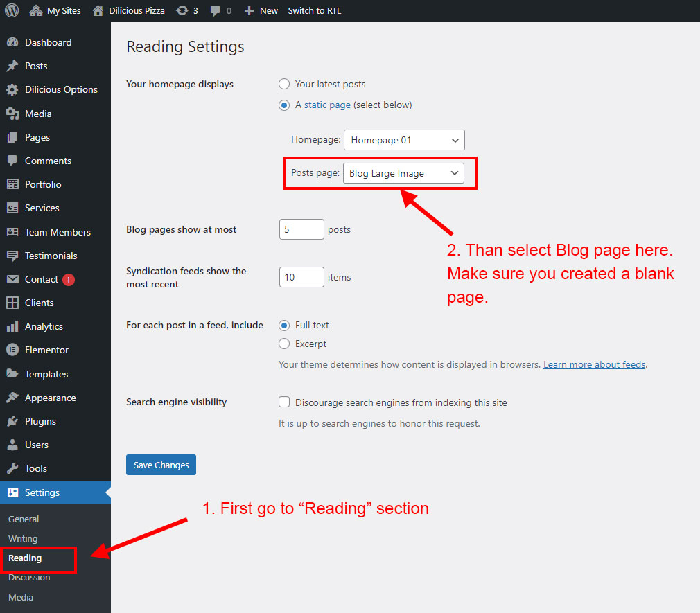Open the 'Learn more about feeds' link
Image resolution: width=700 pixels, height=613 pixels.
pyautogui.click(x=594, y=364)
